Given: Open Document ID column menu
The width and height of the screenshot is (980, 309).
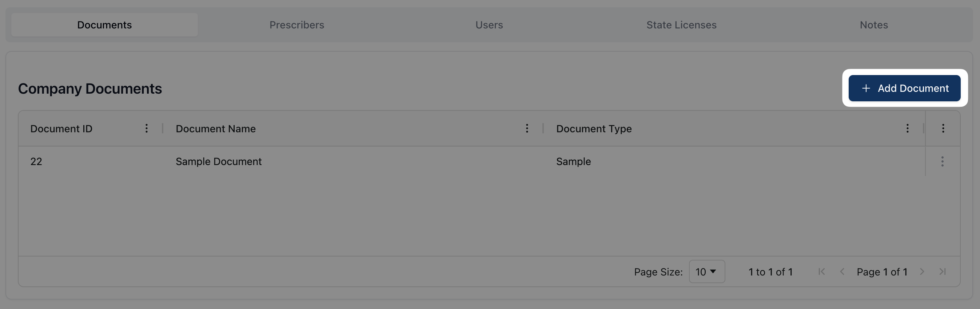Looking at the screenshot, I should pos(147,128).
